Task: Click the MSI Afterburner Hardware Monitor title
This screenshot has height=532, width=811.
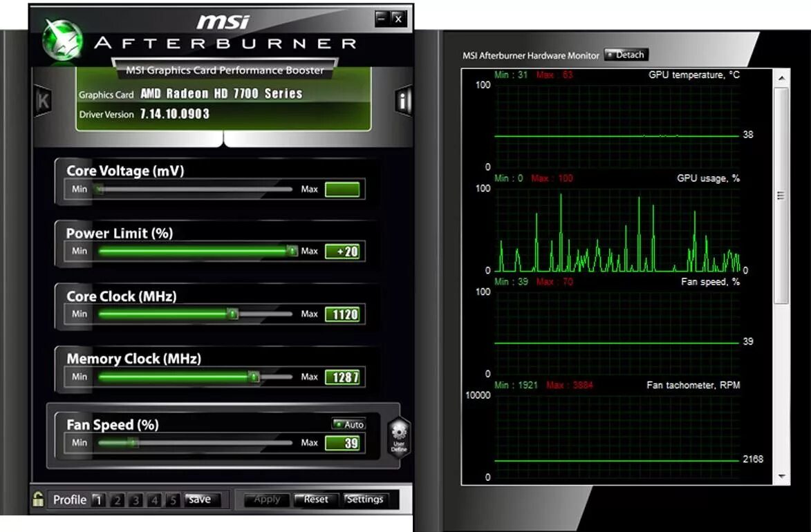Action: tap(531, 55)
